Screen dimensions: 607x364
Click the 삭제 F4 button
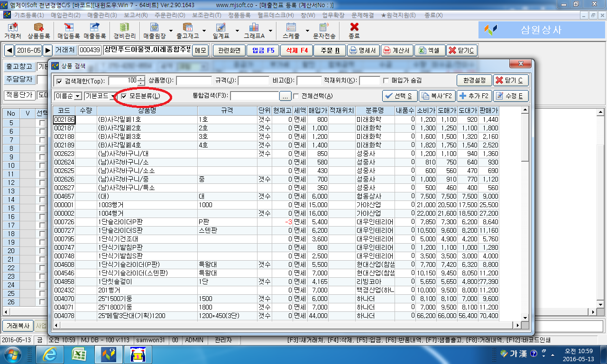296,50
